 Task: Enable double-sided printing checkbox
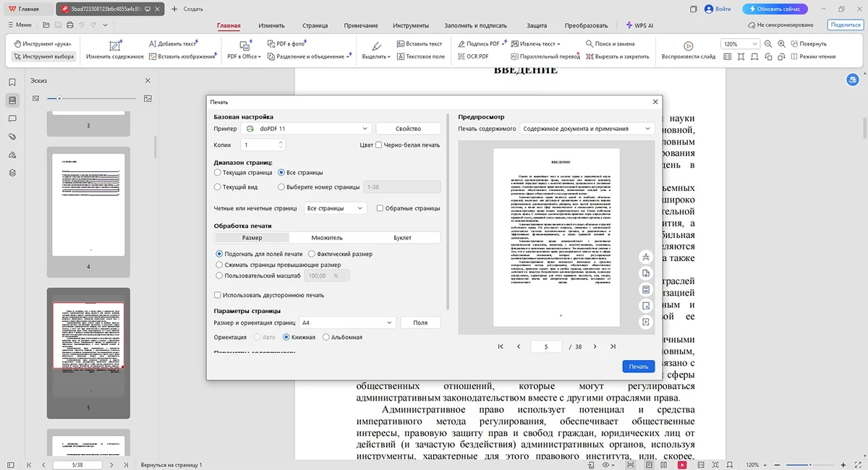(x=218, y=295)
